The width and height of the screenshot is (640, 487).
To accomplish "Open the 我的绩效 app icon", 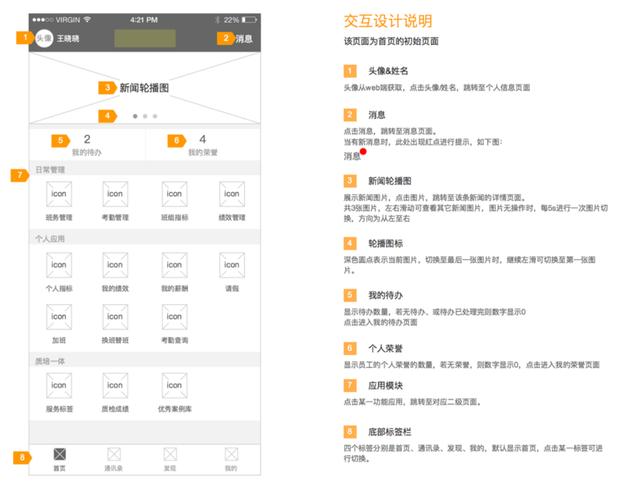I will [x=115, y=265].
